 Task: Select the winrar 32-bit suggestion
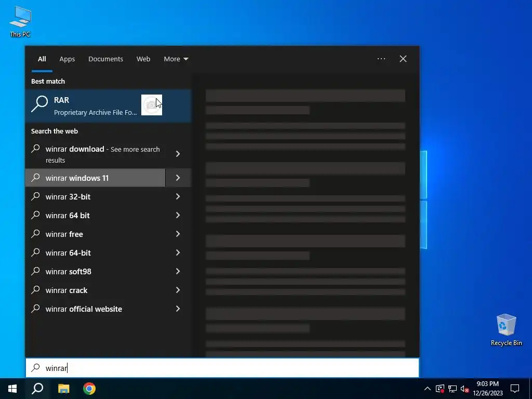click(x=96, y=196)
